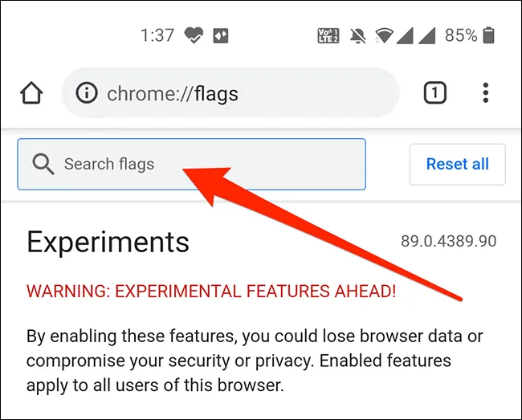Click the magnifier icon in flags search
This screenshot has height=420, width=522.
click(43, 164)
